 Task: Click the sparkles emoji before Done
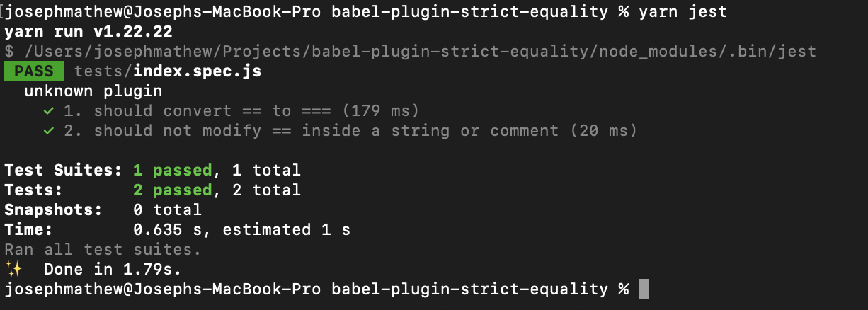pos(13,270)
